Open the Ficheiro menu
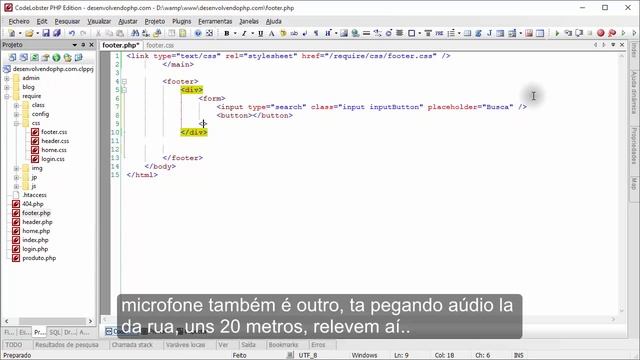Image resolution: width=640 pixels, height=360 pixels. pos(19,21)
